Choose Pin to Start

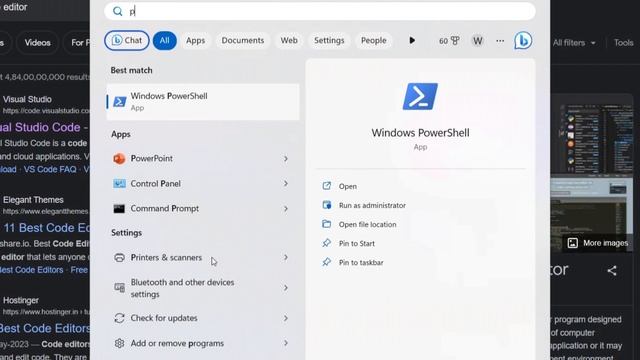[357, 243]
